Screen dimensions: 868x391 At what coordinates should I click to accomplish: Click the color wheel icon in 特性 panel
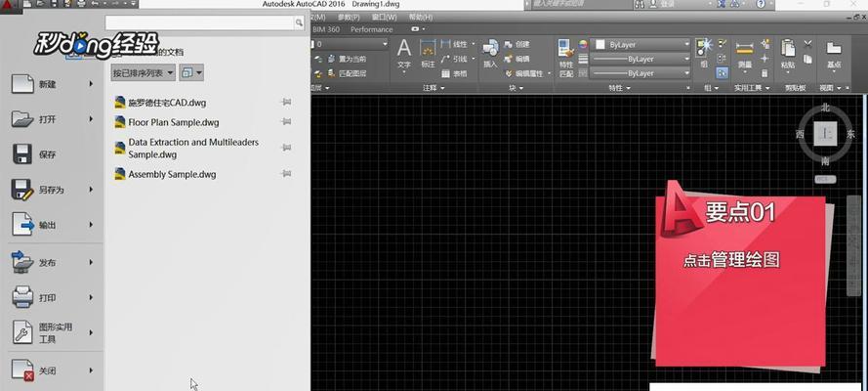click(583, 44)
